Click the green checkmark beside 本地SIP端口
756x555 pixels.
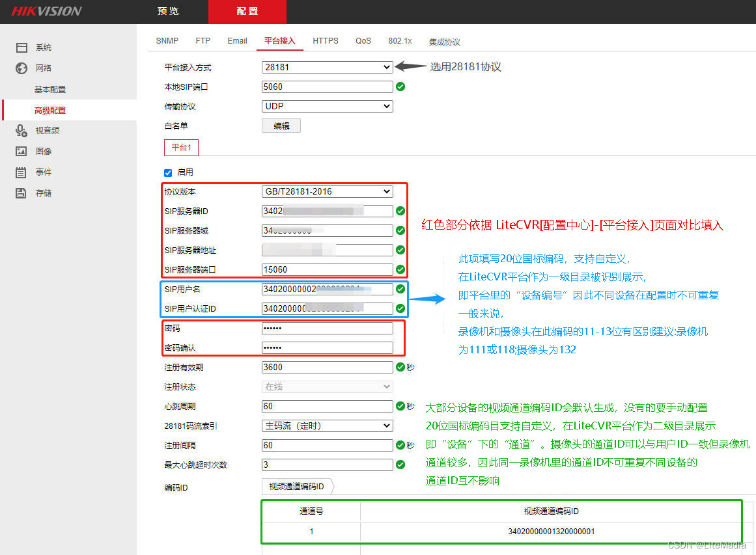click(400, 87)
